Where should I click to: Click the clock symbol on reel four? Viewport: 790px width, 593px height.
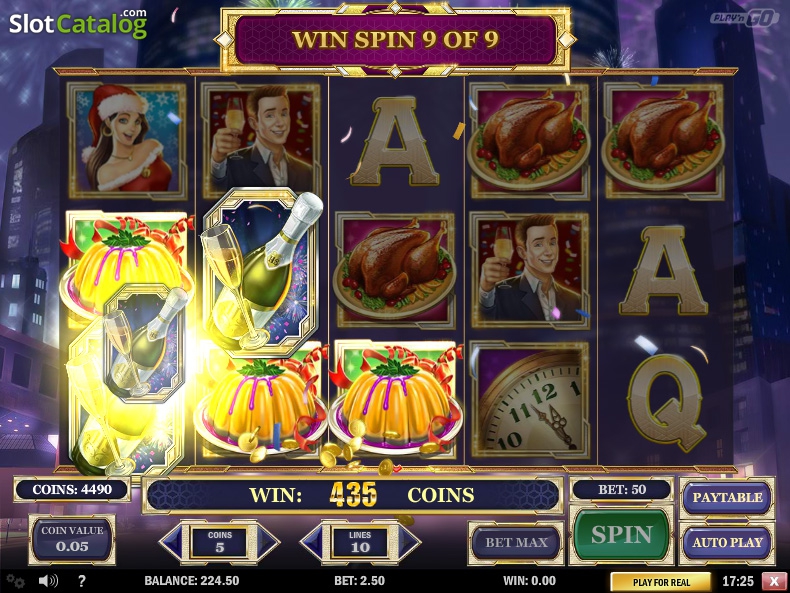pos(529,399)
